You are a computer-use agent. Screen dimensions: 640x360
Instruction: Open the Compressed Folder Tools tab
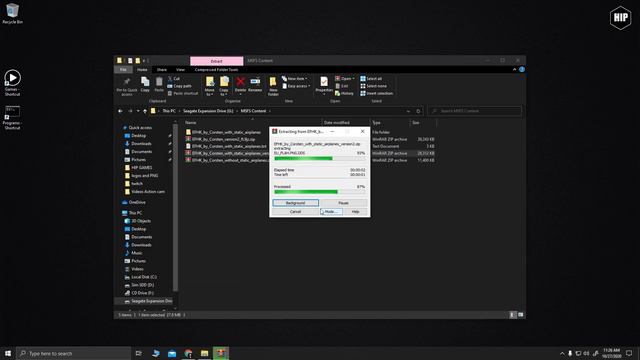pos(216,69)
